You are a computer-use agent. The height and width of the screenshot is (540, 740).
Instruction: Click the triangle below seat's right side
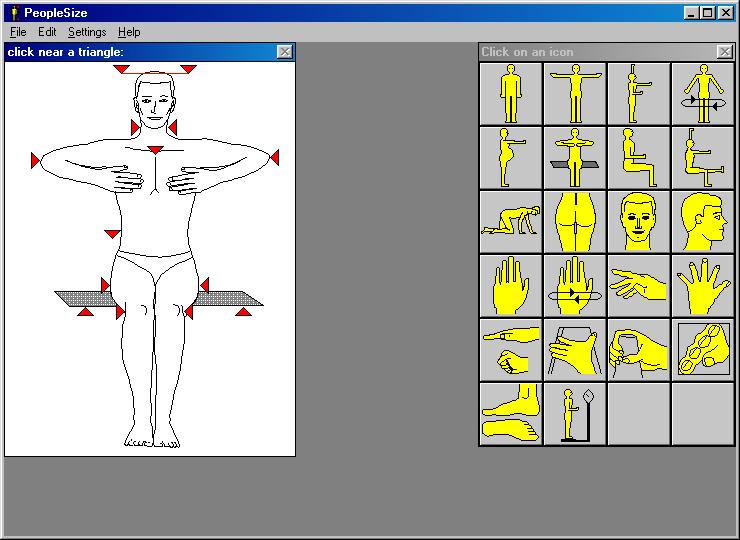pos(244,312)
